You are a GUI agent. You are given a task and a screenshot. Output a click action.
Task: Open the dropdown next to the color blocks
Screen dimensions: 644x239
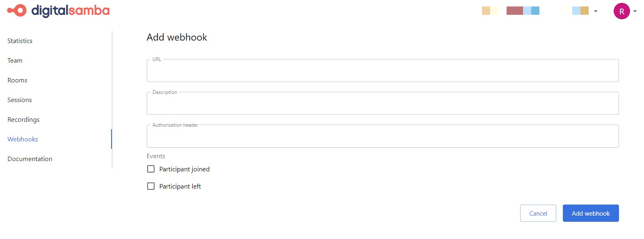596,11
